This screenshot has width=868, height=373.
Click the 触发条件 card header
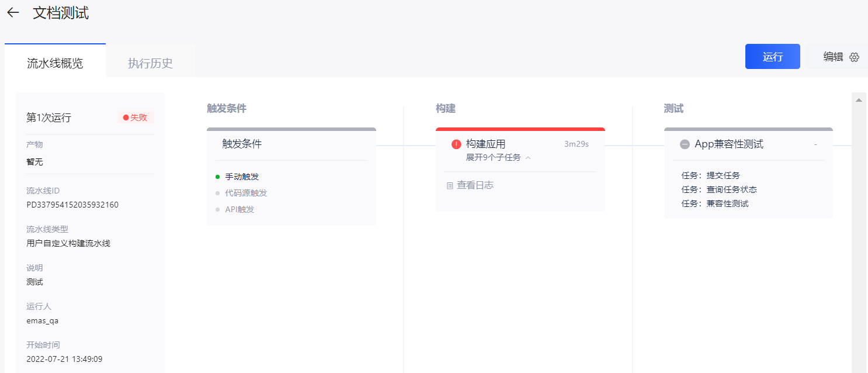point(242,144)
